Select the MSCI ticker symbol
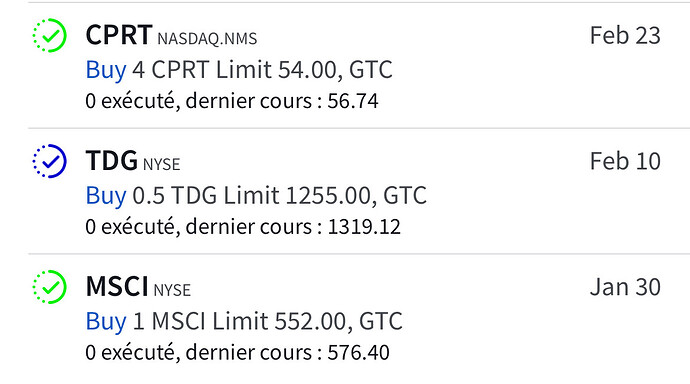 coord(117,286)
